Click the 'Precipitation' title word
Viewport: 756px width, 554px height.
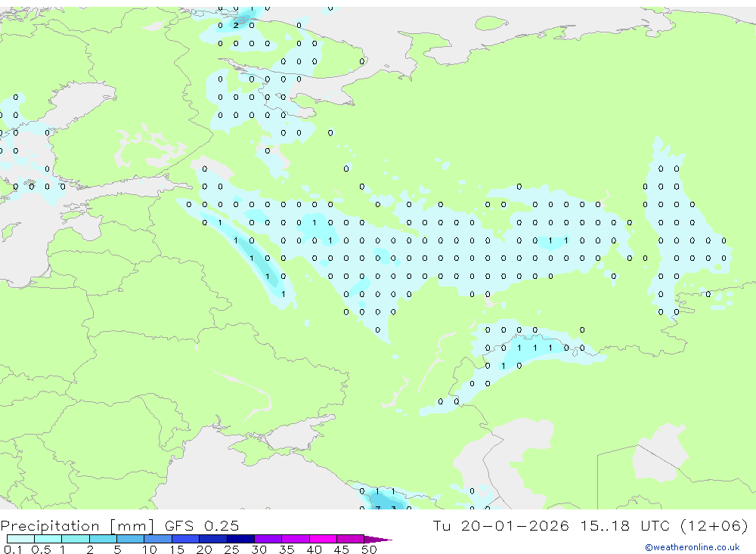tap(50, 525)
